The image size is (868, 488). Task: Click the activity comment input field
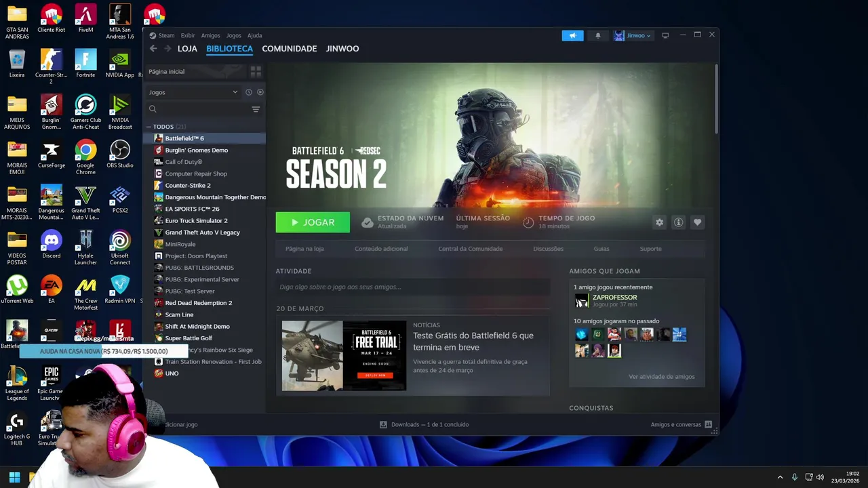coord(413,287)
